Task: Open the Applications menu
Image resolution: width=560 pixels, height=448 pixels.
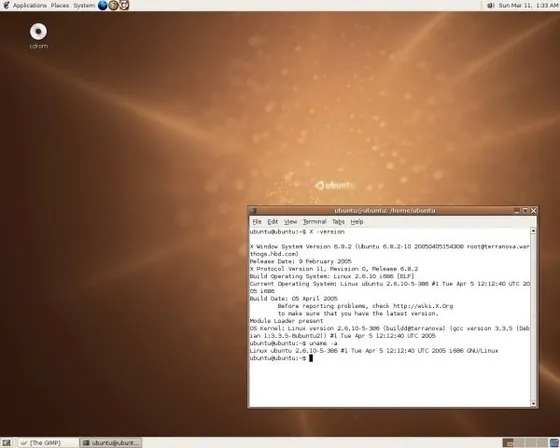Action: [x=30, y=5]
